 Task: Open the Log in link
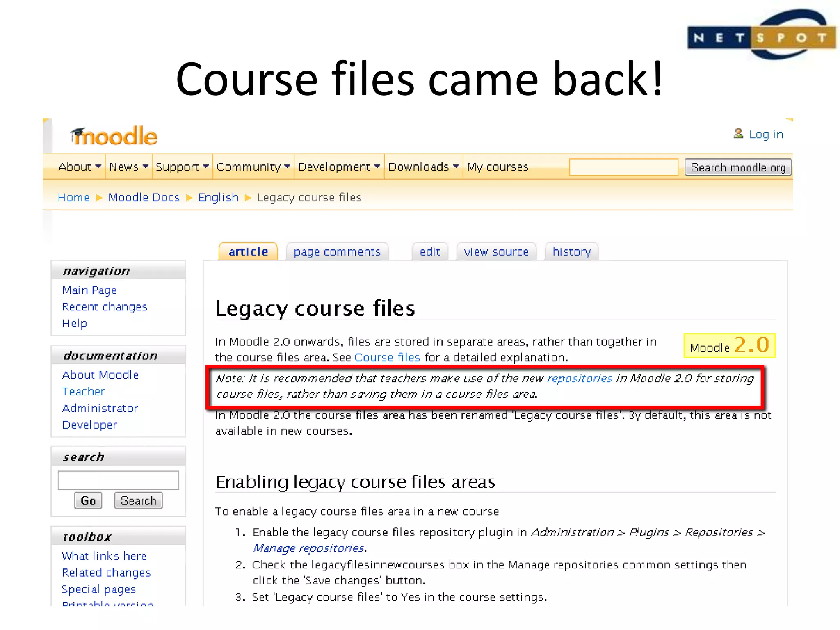pos(766,134)
